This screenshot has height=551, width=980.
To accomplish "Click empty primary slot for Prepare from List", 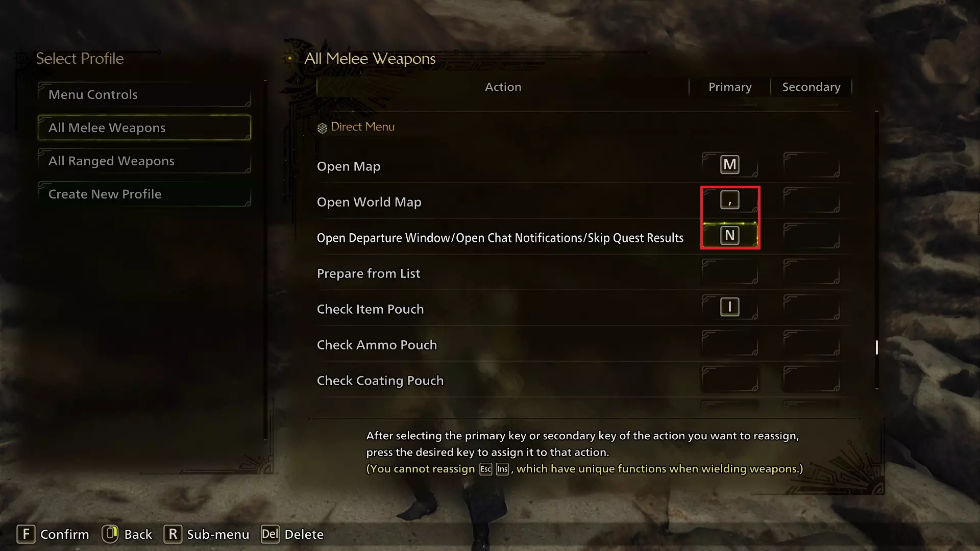I will (729, 272).
